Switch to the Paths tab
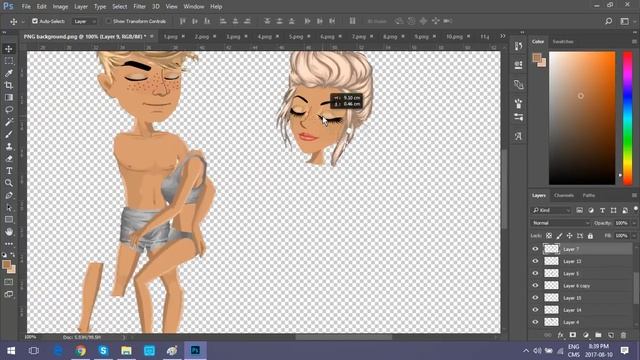This screenshot has width=640, height=360. 589,196
